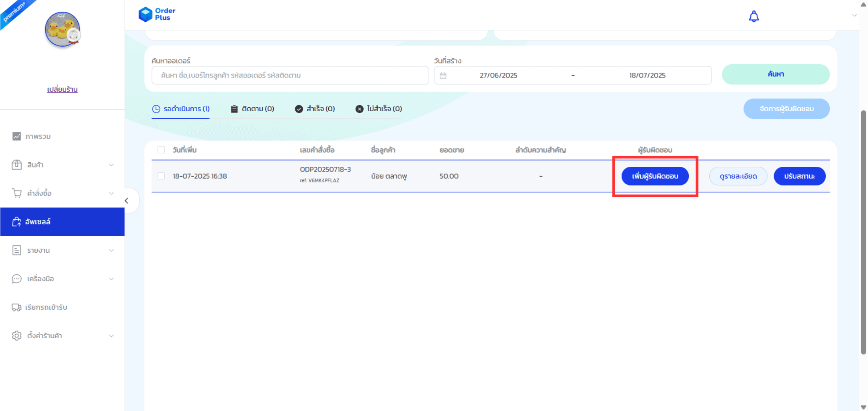Click the จัดการผู้รับผิดชอบ button
The height and width of the screenshot is (411, 868).
(786, 109)
